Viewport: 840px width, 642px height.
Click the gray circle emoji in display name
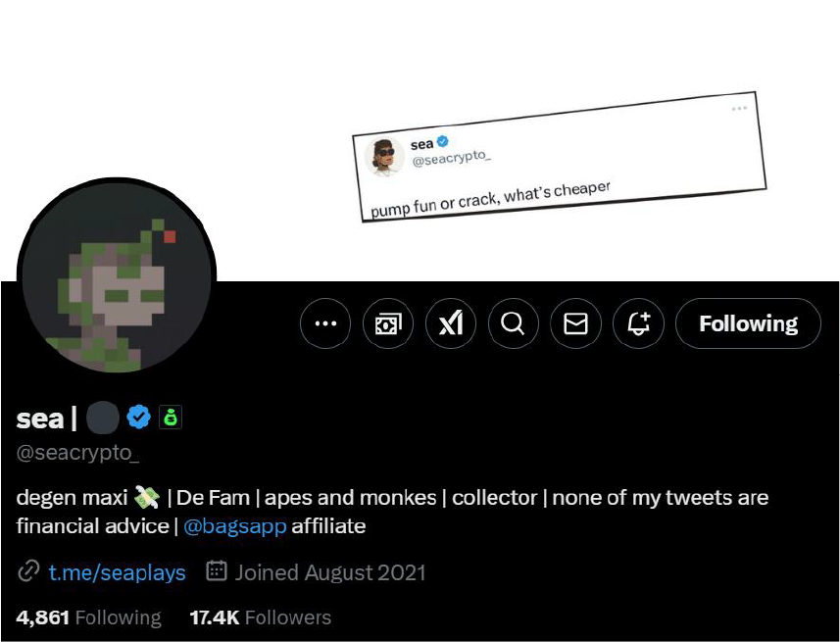[102, 418]
